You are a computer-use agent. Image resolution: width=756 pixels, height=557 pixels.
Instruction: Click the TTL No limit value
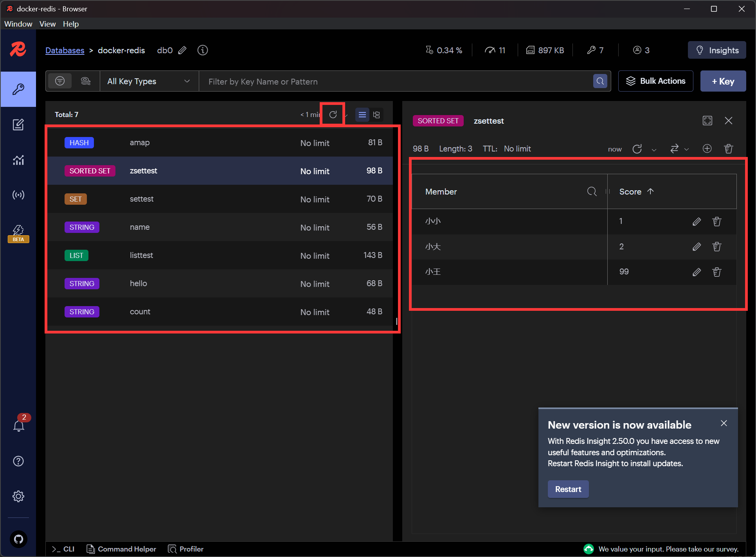coord(517,149)
